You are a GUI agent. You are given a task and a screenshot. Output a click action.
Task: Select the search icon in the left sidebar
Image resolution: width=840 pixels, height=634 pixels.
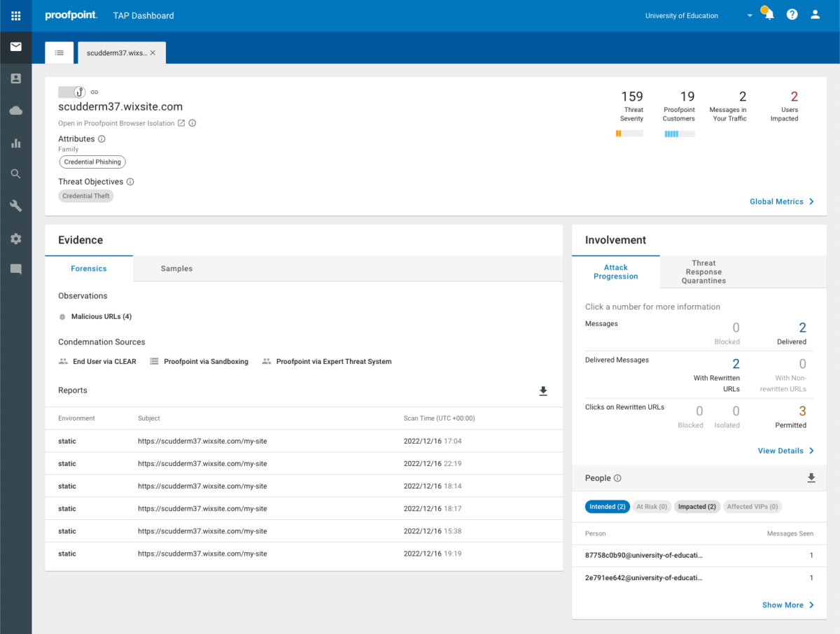point(15,174)
